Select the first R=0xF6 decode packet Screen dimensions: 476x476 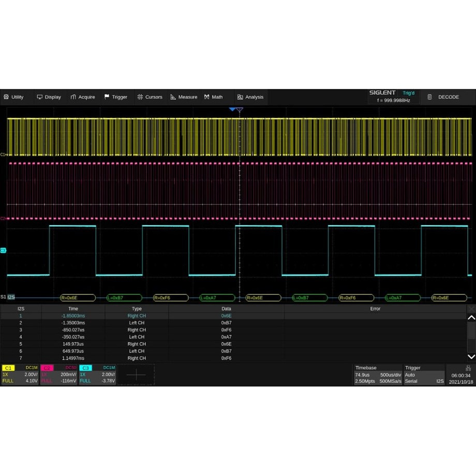(171, 298)
